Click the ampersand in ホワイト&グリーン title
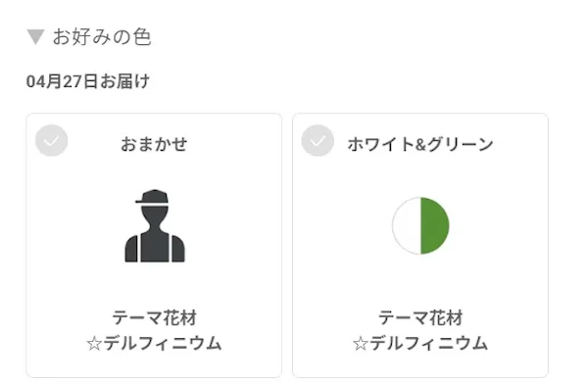Screen dimensions: 588x383 [420, 145]
